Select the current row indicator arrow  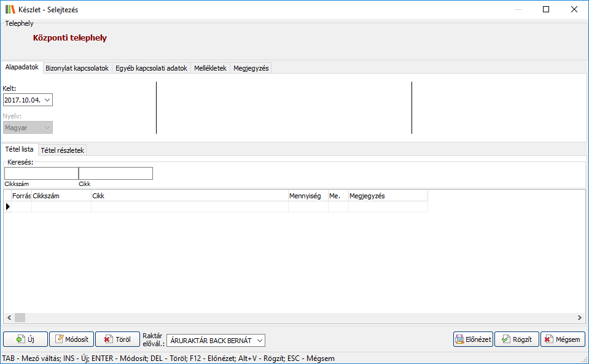[8, 207]
